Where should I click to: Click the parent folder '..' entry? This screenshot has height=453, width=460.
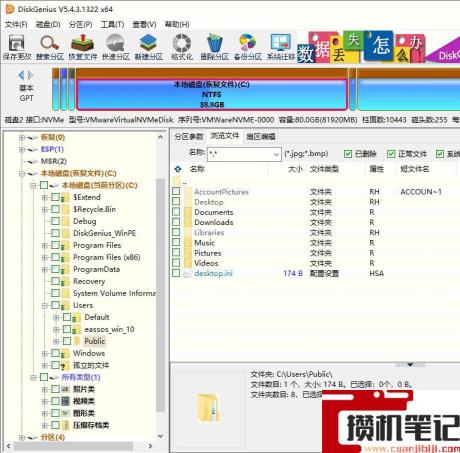pyautogui.click(x=180, y=182)
